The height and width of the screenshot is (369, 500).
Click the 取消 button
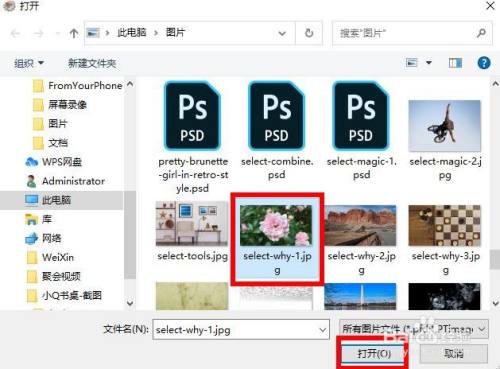(x=454, y=353)
